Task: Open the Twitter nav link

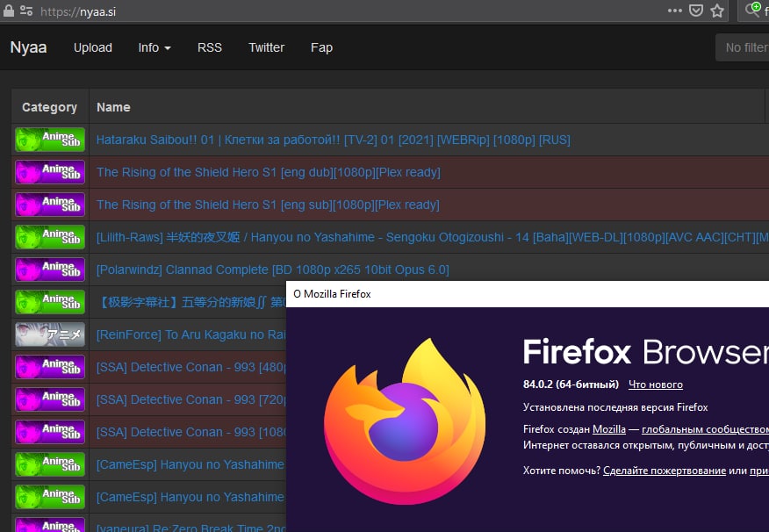Action: (266, 47)
